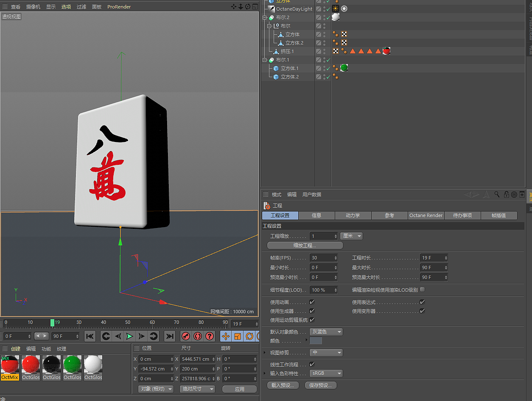Open 输入色彩特性 sRGB dropdown
Image resolution: width=532 pixels, height=401 pixels.
(326, 373)
